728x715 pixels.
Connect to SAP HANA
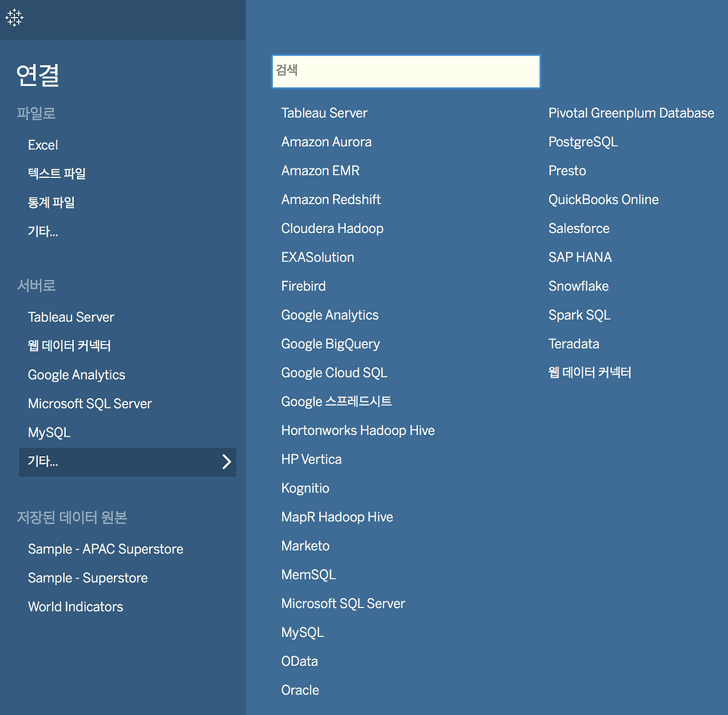(580, 258)
